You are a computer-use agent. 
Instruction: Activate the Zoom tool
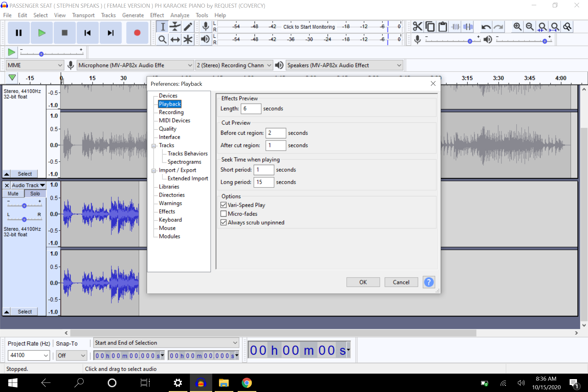click(x=162, y=39)
